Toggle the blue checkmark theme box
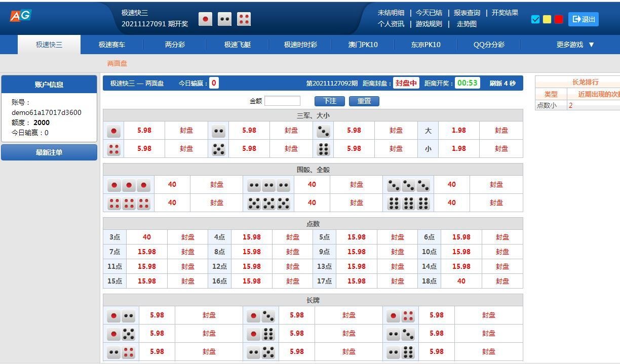This screenshot has height=364, width=620. pos(535,19)
